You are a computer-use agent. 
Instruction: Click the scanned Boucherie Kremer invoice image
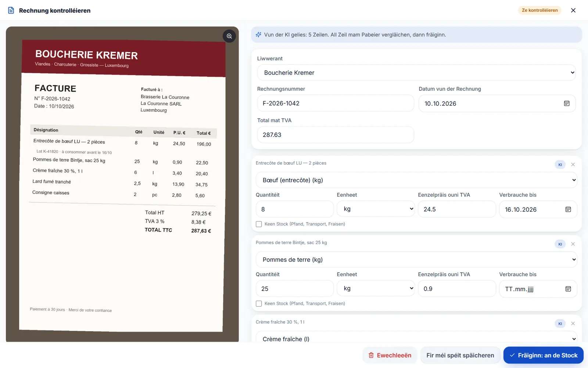tap(122, 184)
